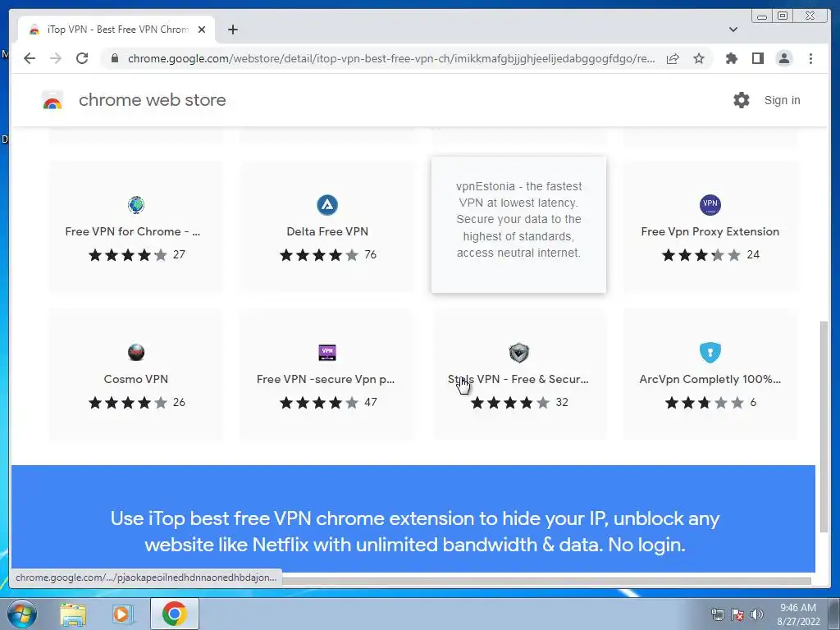Open ArcVpn Completly 100%... listing

point(710,374)
